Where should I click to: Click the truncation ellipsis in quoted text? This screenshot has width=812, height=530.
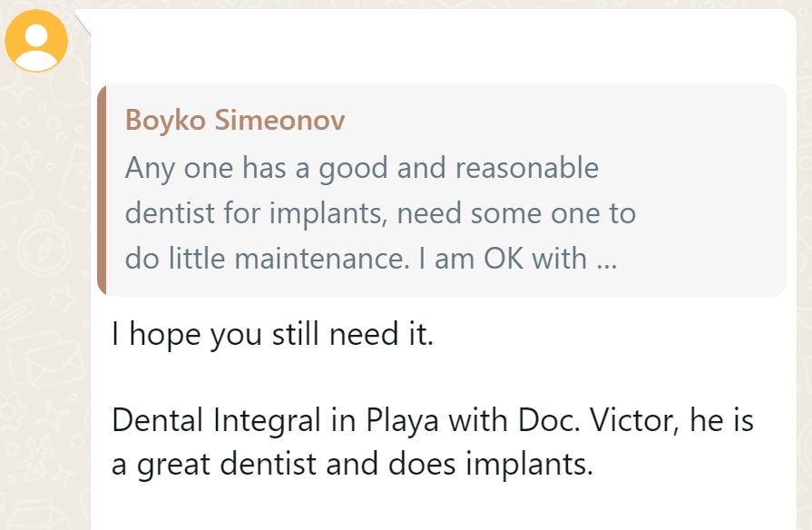click(606, 259)
